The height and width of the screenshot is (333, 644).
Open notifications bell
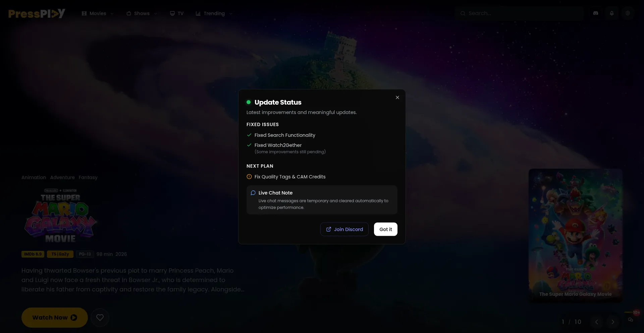pos(612,13)
